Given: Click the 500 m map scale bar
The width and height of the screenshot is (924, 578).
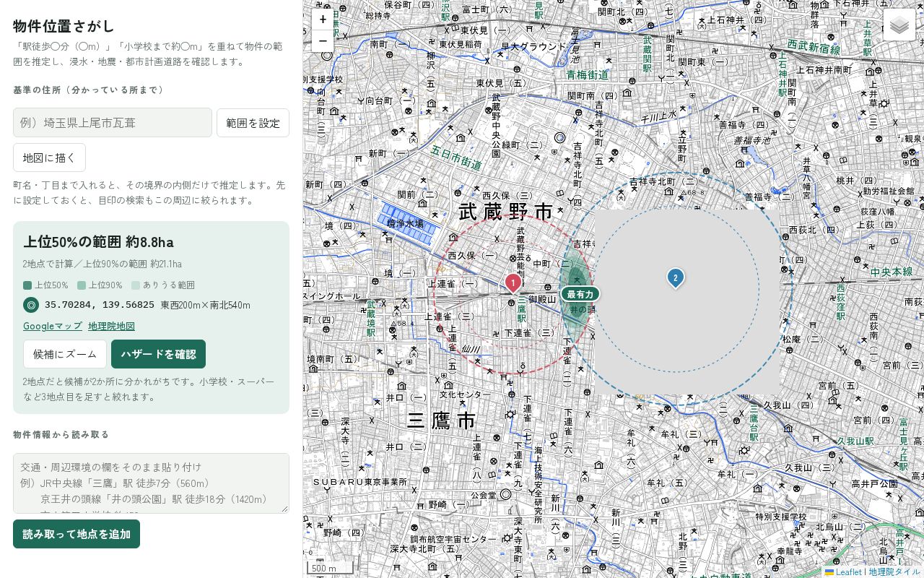Looking at the screenshot, I should coord(330,568).
